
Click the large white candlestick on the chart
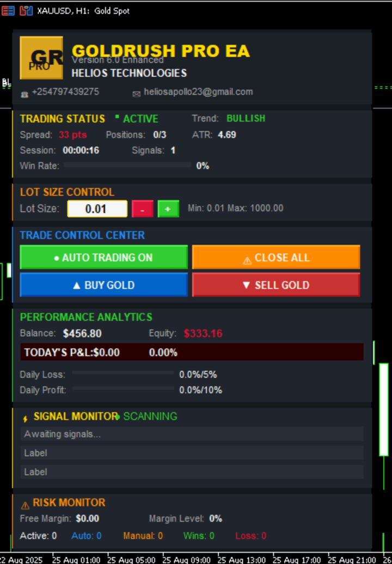coord(384,409)
